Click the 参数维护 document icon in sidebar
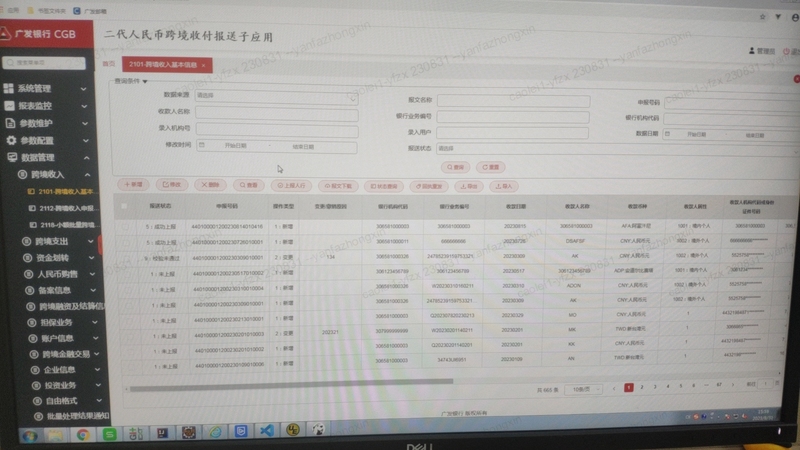The image size is (800, 450). click(x=10, y=123)
